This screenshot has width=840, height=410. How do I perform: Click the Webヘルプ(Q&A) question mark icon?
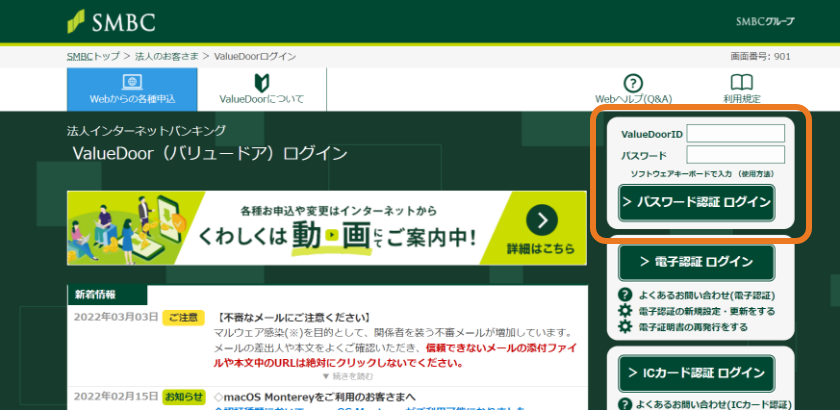tap(632, 83)
